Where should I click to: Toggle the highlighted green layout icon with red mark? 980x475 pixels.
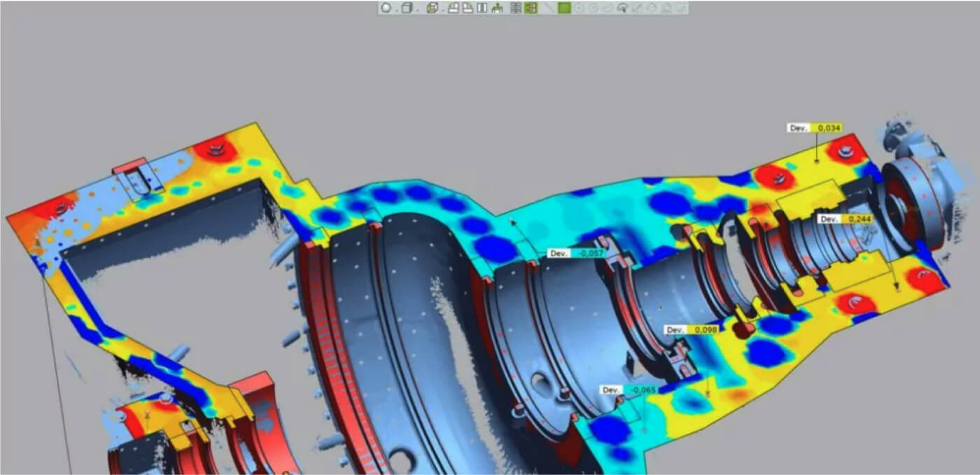[x=531, y=8]
